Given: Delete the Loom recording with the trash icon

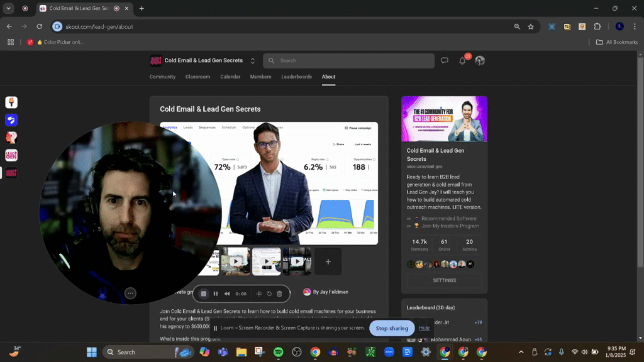Looking at the screenshot, I should pyautogui.click(x=279, y=294).
